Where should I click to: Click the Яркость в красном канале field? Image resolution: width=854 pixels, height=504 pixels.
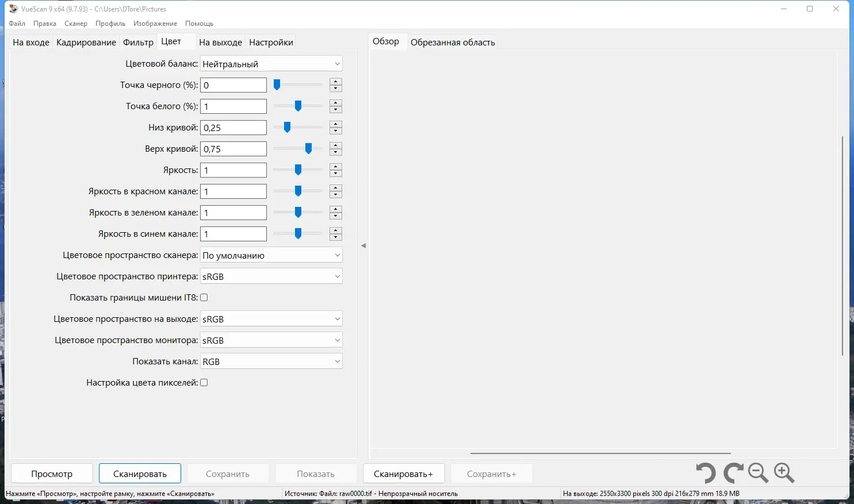(x=233, y=191)
